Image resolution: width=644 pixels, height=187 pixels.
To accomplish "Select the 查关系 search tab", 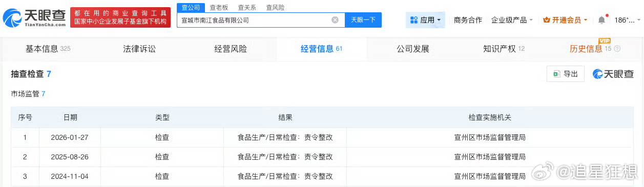I will click(247, 8).
